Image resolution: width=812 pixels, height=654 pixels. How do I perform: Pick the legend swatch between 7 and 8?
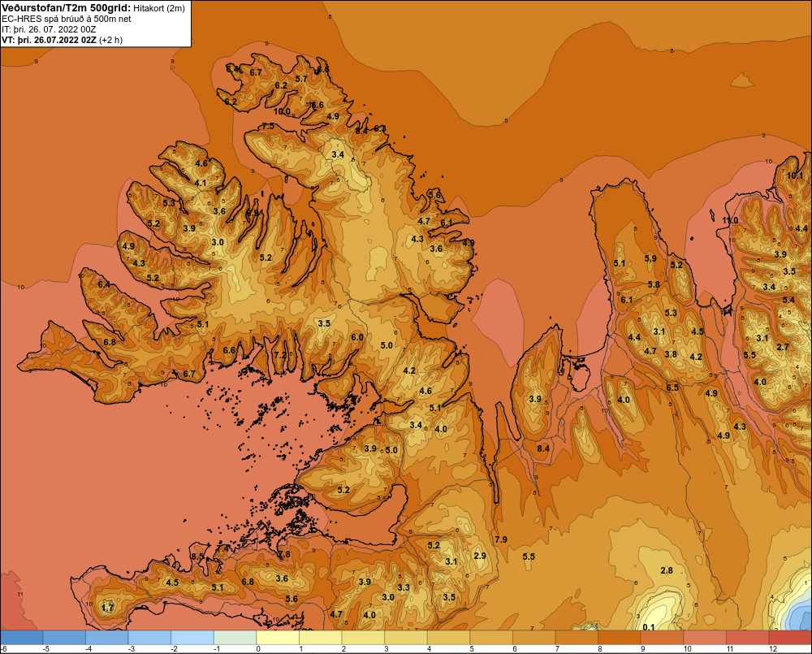577,638
